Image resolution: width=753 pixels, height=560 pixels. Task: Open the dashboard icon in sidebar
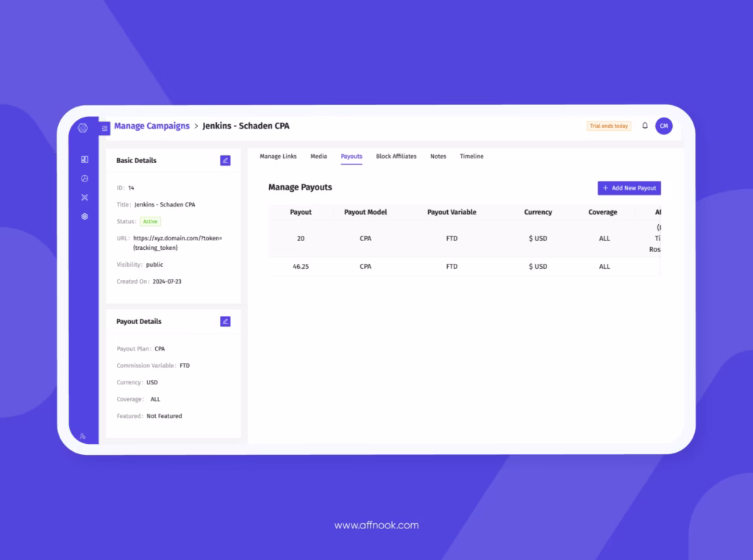pos(85,159)
